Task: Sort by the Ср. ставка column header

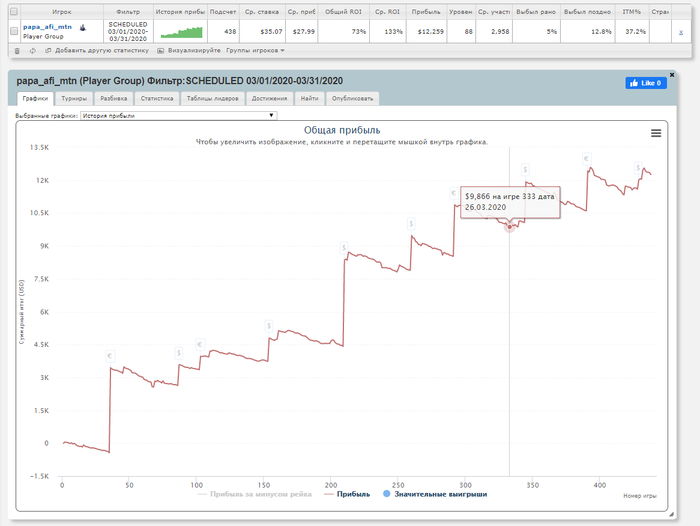Action: tap(262, 12)
